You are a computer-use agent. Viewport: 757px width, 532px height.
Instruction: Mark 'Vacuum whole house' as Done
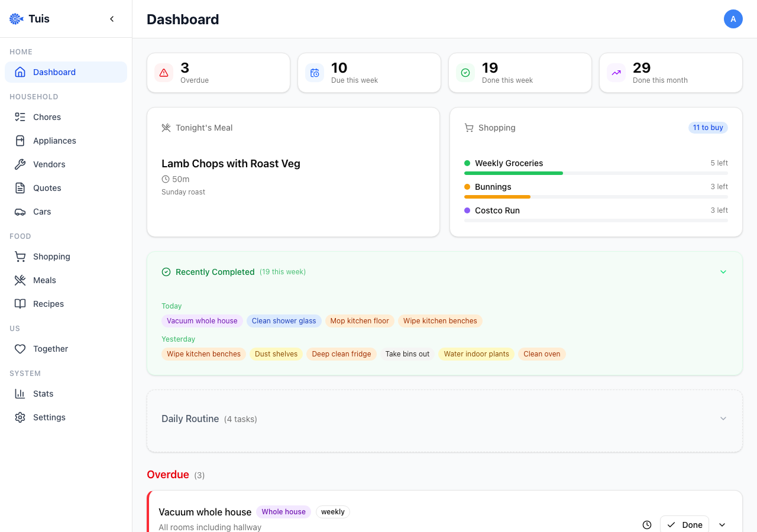point(684,525)
